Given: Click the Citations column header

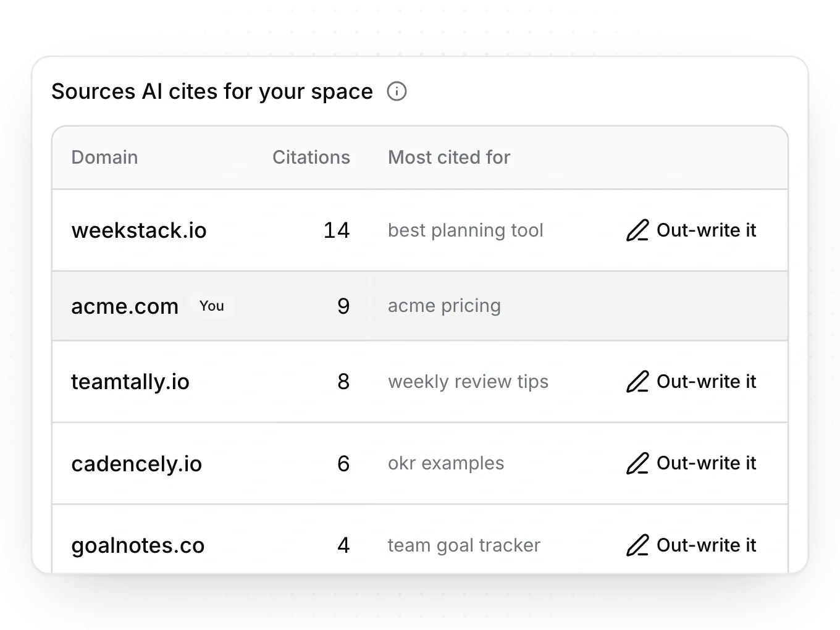Looking at the screenshot, I should click(311, 157).
